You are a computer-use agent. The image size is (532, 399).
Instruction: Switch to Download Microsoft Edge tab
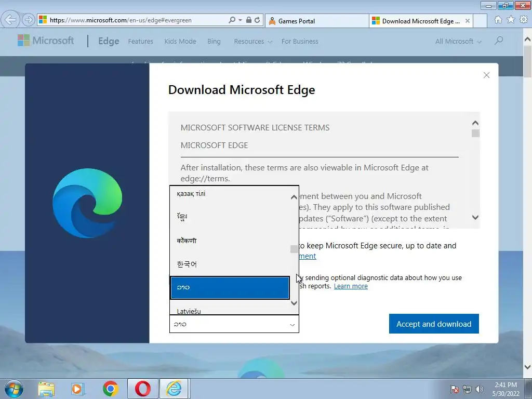[x=421, y=21]
